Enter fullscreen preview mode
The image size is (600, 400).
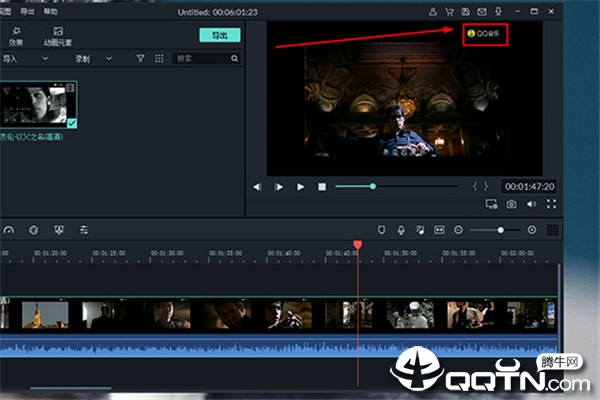tap(549, 204)
